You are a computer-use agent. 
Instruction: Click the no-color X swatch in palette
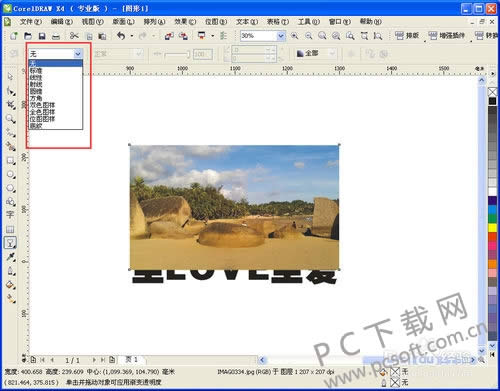pyautogui.click(x=493, y=92)
